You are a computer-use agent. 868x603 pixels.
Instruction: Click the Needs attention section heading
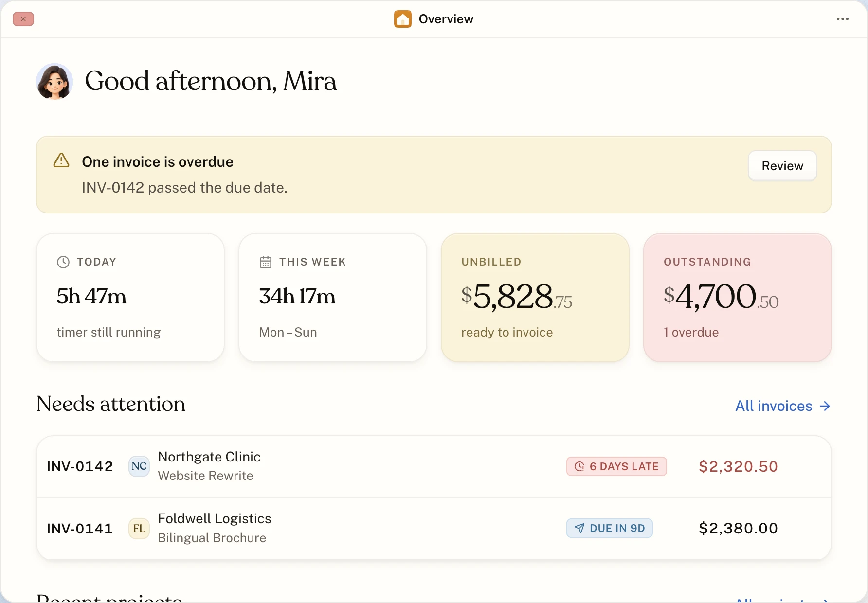111,404
